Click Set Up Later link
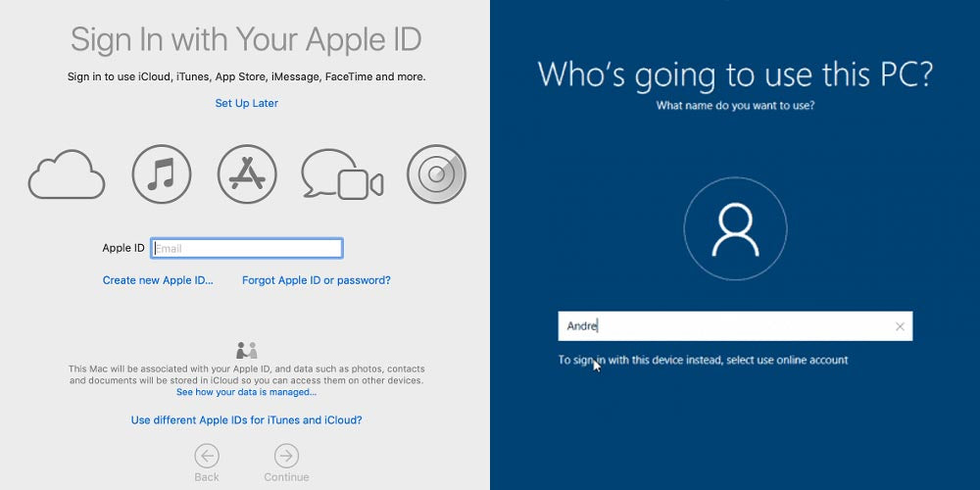The height and width of the screenshot is (490, 980). [x=246, y=103]
